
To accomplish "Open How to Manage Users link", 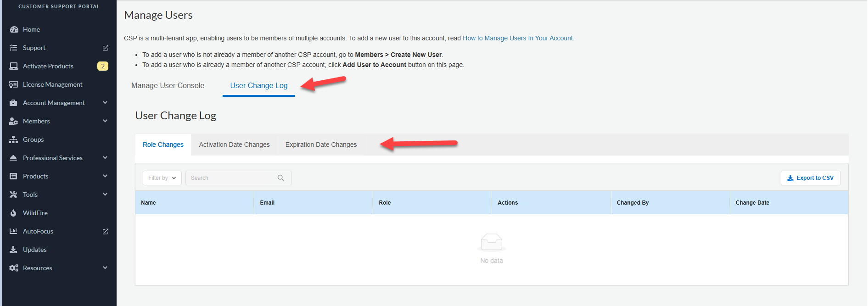I will [x=518, y=38].
